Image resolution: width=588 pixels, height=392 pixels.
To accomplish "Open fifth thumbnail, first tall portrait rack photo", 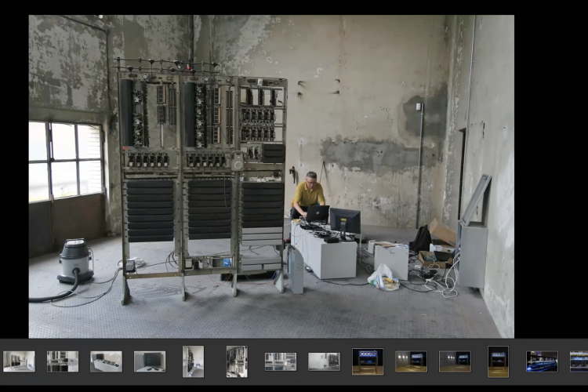I will coord(193,361).
